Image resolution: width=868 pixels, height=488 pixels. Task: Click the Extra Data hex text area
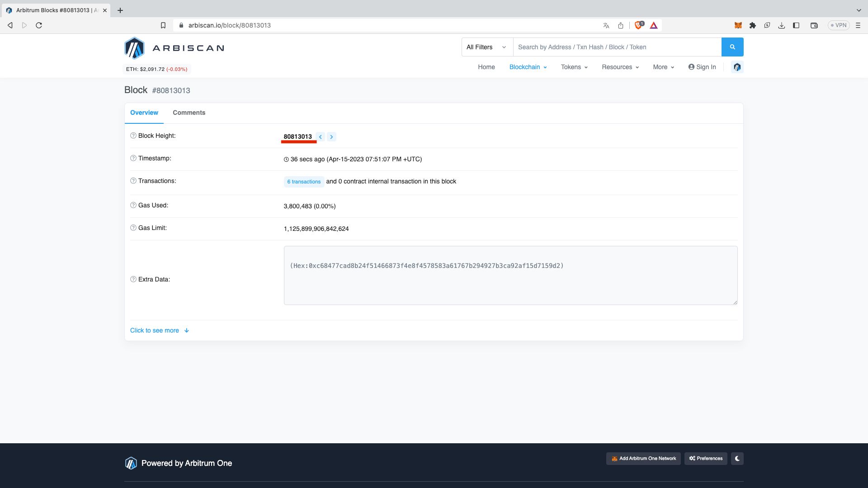(x=510, y=275)
